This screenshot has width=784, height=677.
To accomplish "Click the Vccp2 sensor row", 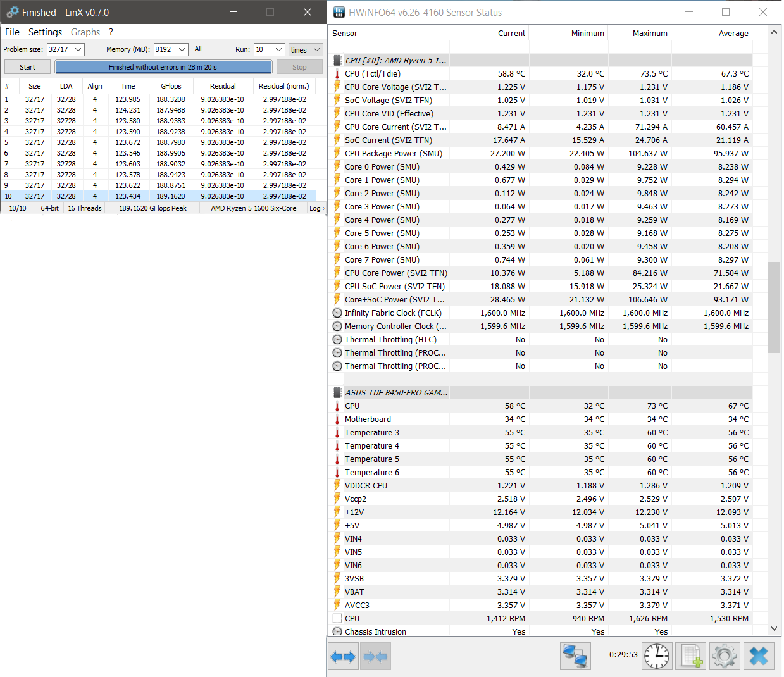I will pos(542,499).
